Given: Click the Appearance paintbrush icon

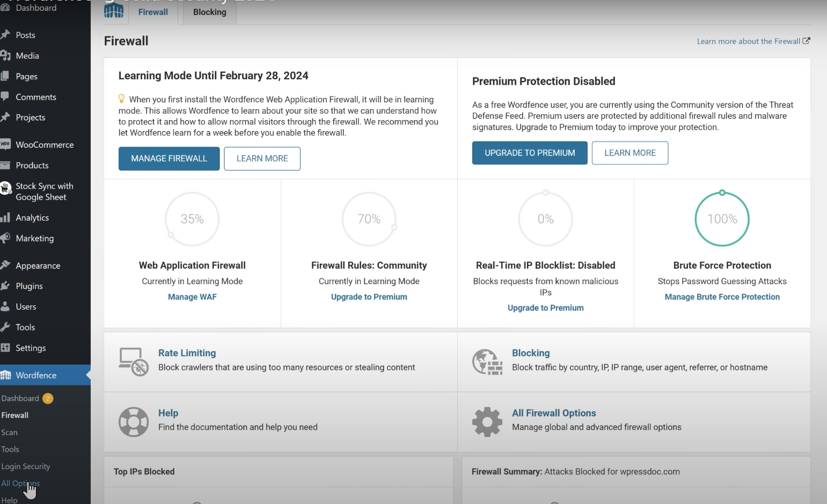Looking at the screenshot, I should point(5,265).
